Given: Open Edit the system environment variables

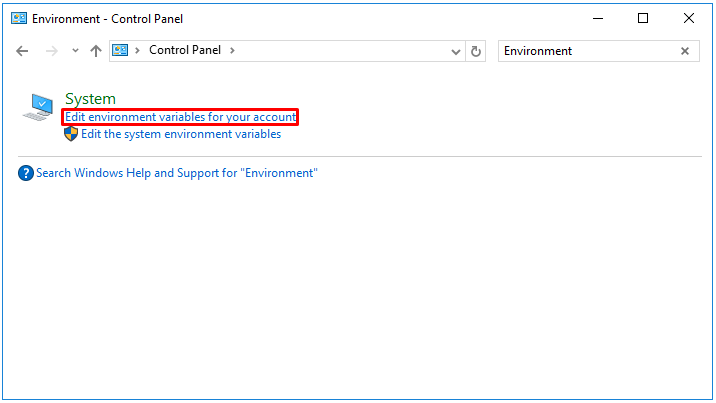Looking at the screenshot, I should [181, 134].
